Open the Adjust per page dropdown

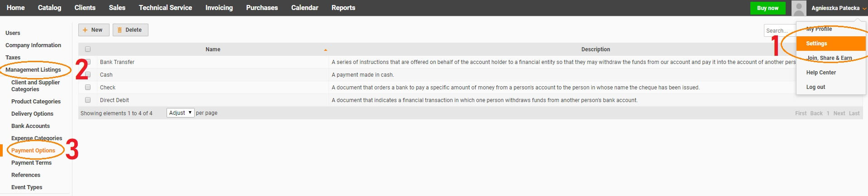coord(180,113)
